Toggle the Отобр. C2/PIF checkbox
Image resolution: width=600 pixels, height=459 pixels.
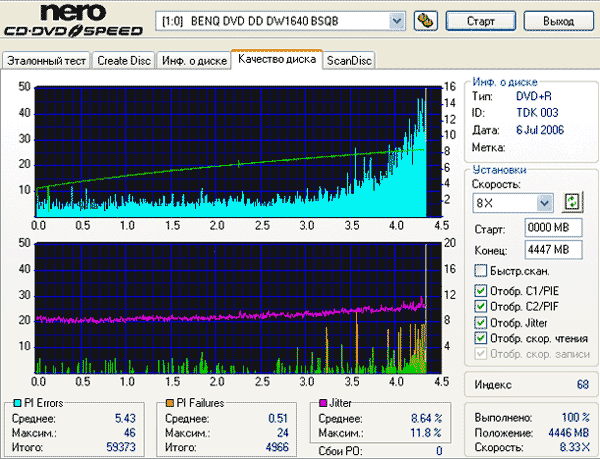[x=481, y=306]
